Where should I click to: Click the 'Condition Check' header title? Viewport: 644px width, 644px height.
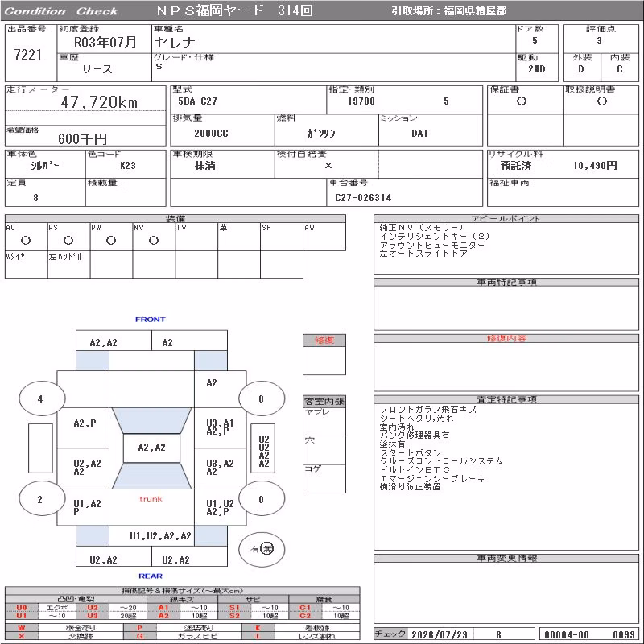[61, 11]
